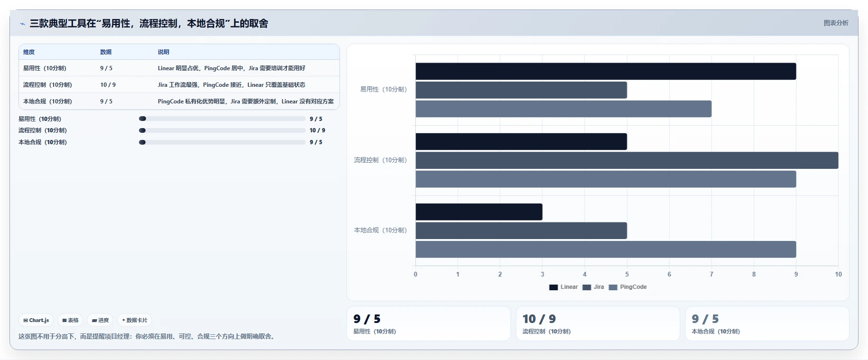The image size is (868, 360).
Task: Select the 进度 tag chip
Action: point(100,320)
